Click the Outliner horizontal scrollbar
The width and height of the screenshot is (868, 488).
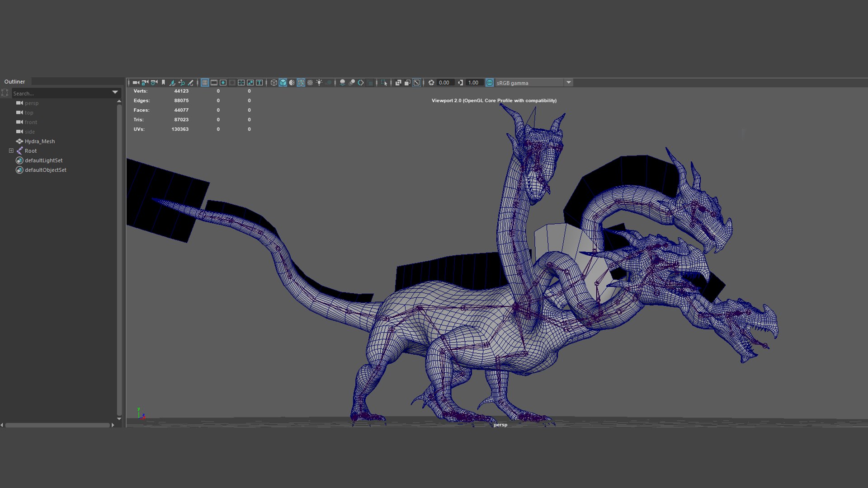pyautogui.click(x=57, y=425)
